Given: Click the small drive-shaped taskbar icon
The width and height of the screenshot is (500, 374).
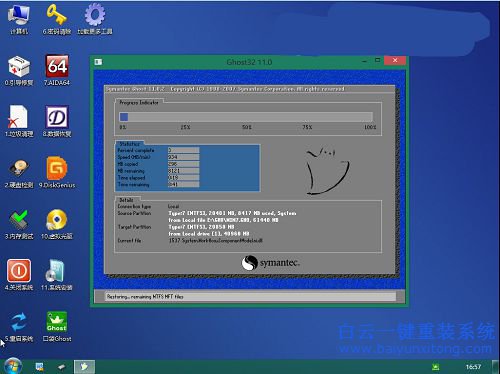Looking at the screenshot, I should point(61,367).
